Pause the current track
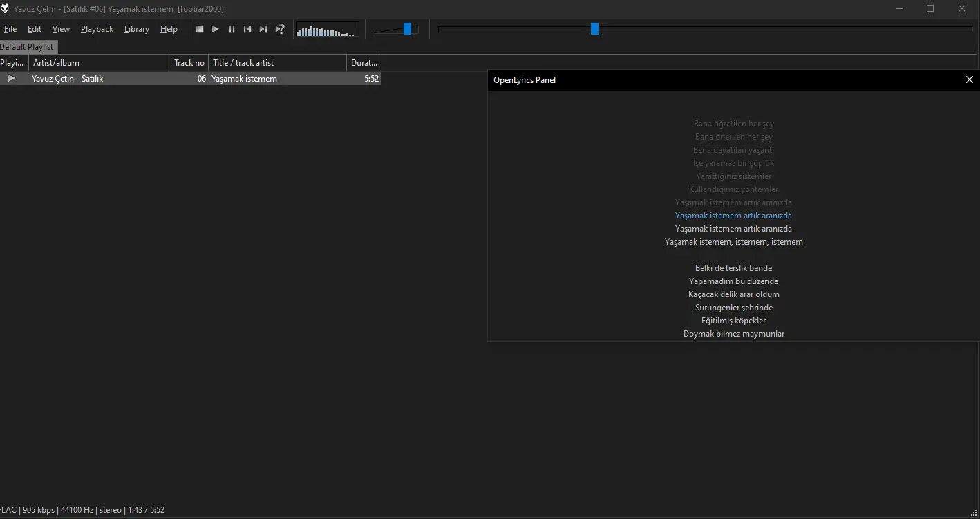This screenshot has height=519, width=980. [x=232, y=29]
